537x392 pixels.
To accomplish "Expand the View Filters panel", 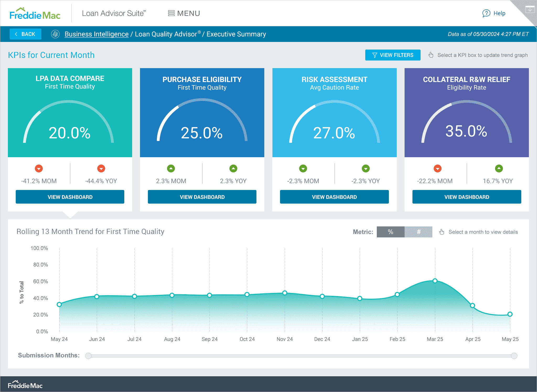I will pyautogui.click(x=393, y=55).
